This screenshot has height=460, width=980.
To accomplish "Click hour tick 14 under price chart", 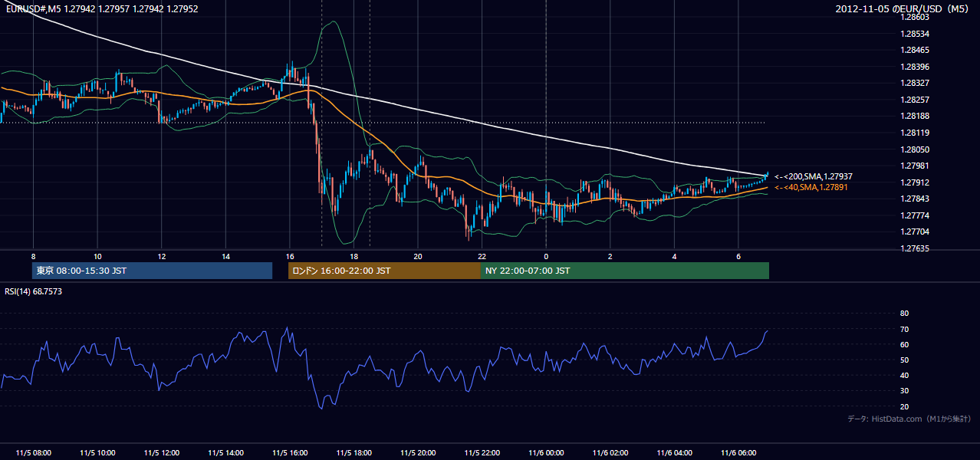I will coord(225,256).
